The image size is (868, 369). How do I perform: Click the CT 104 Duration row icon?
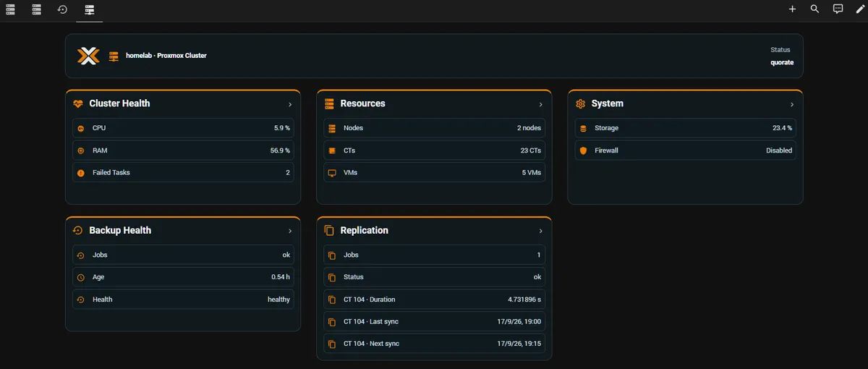[x=332, y=300]
